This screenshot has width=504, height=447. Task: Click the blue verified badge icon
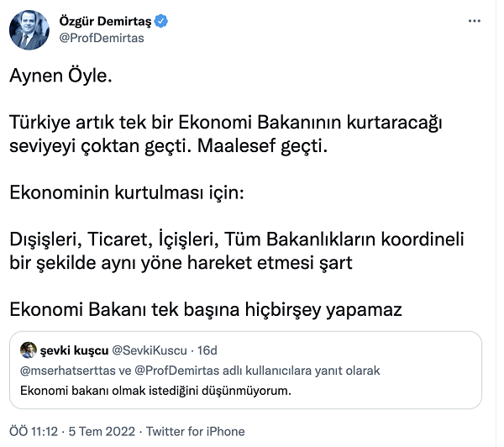[160, 21]
